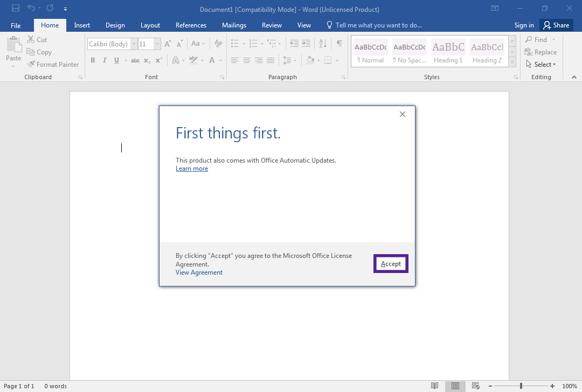582x392 pixels.
Task: Open Customize Quick Access Toolbar arrow
Action: [65, 9]
